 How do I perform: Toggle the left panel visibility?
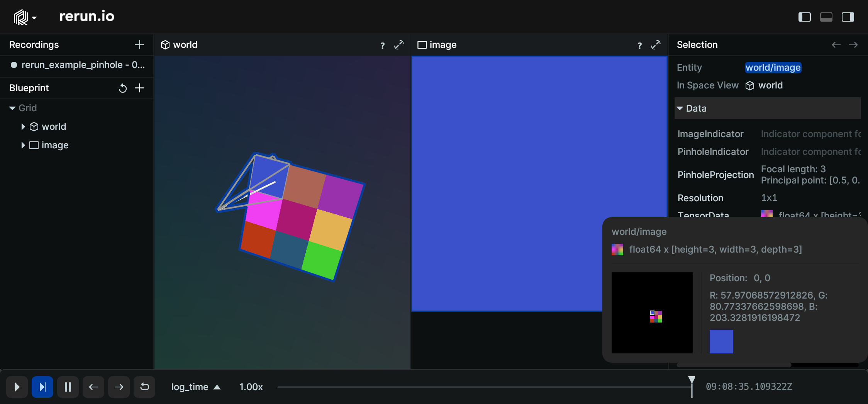805,17
